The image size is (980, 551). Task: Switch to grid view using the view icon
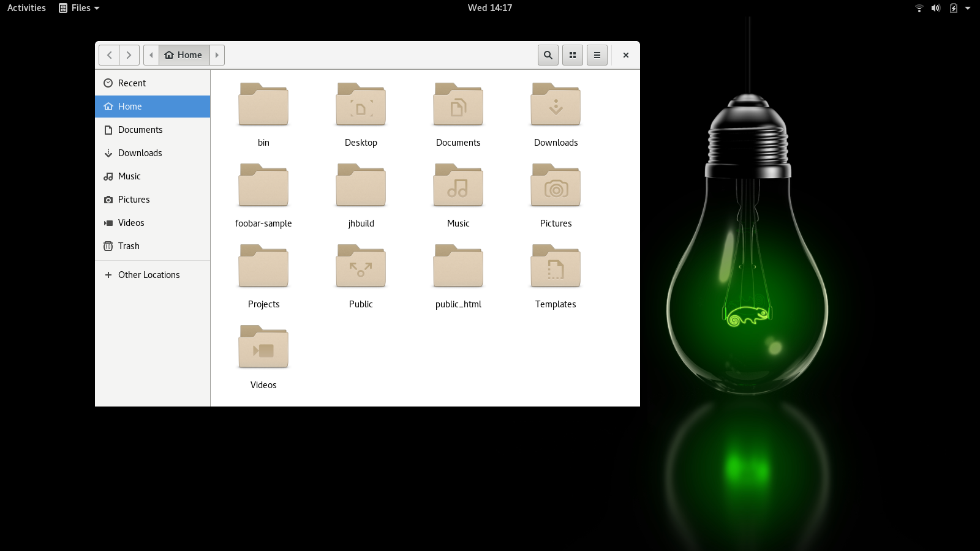click(x=573, y=55)
